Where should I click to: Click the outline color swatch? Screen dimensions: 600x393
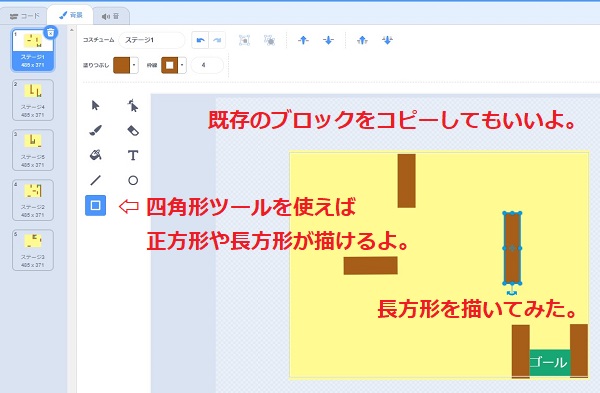pyautogui.click(x=170, y=65)
